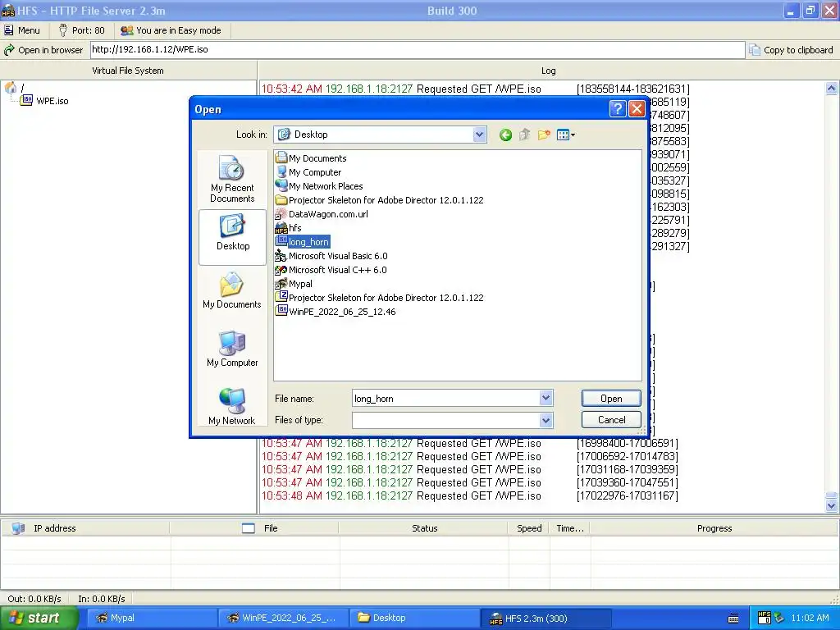Click the 'IP address' column header
This screenshot has height=630, width=840.
[x=85, y=528]
